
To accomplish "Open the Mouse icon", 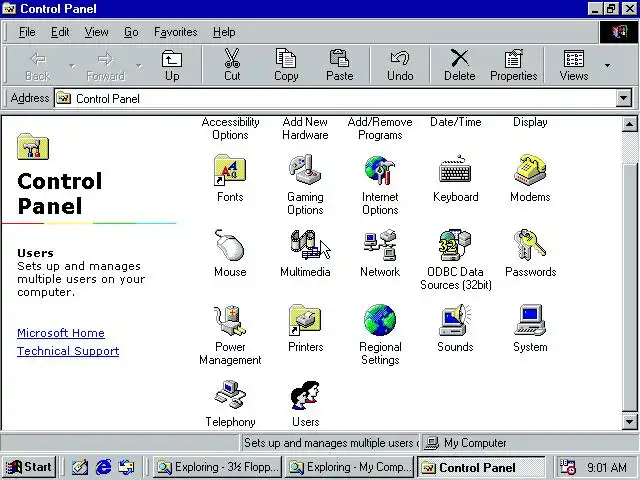I will [x=230, y=245].
